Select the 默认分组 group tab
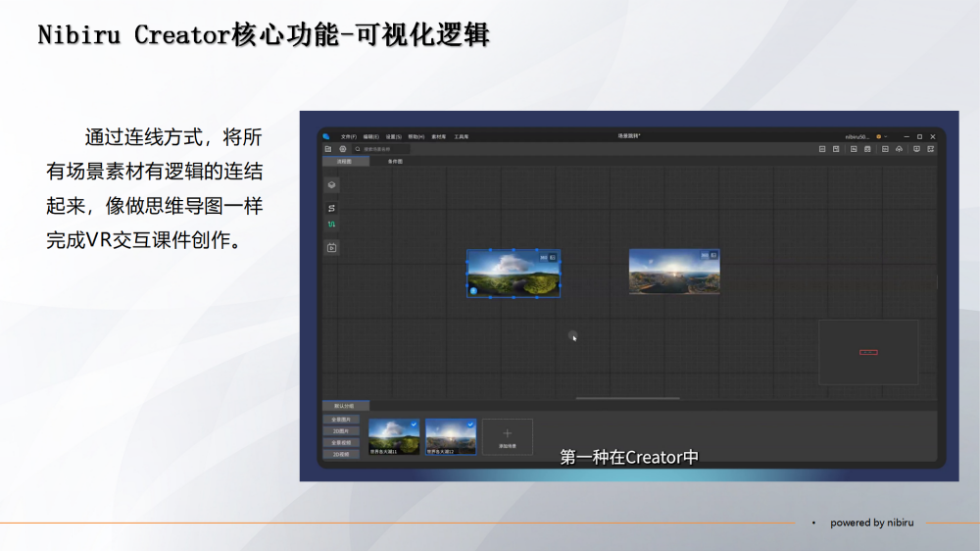 tap(345, 406)
